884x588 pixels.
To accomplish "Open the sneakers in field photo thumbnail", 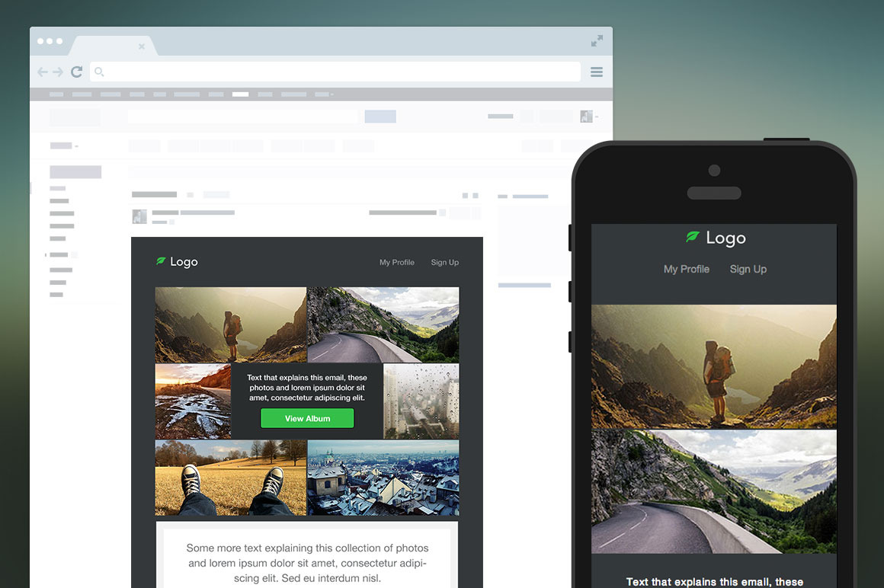I will pos(231,478).
